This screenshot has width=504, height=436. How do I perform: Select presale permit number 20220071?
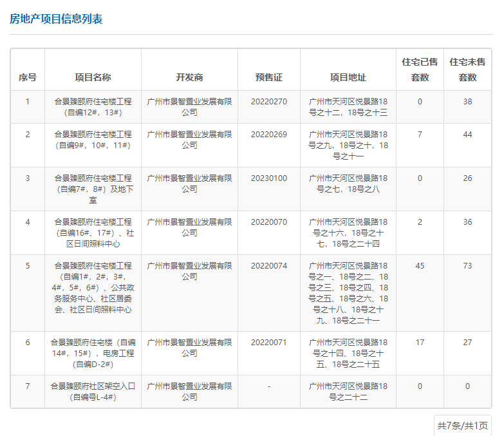(269, 342)
